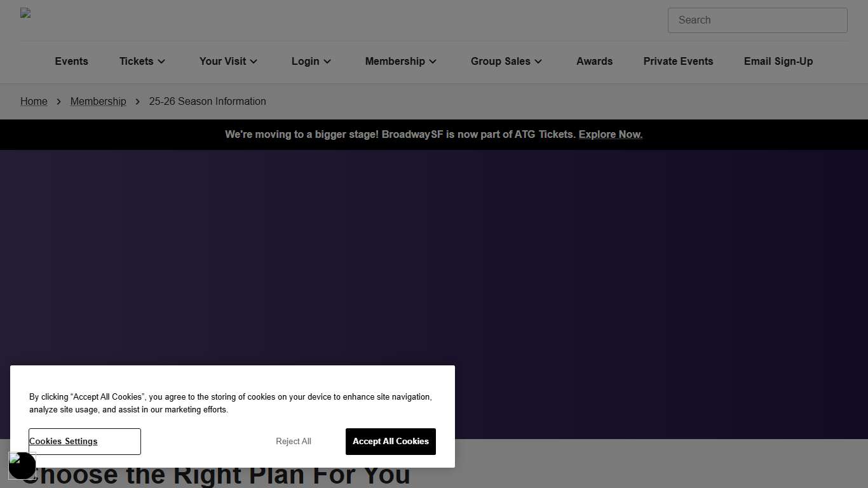868x488 pixels.
Task: Expand the Membership navigation dropdown
Action: coord(400,62)
